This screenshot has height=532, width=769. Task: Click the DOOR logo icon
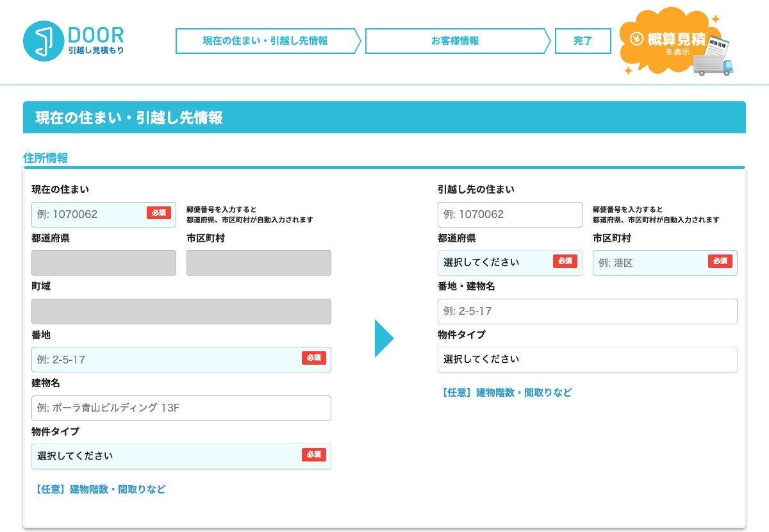43,41
